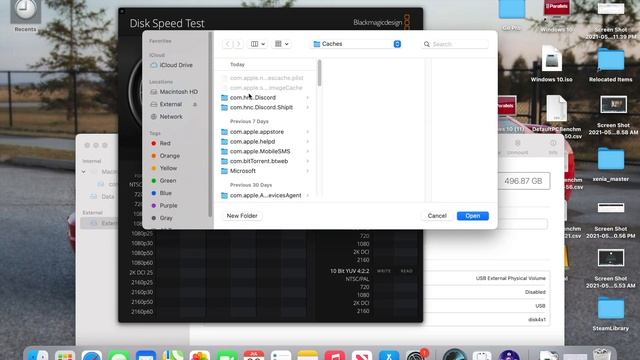This screenshot has width=640, height=360.
Task: Open Music from Dock
Action: click(335, 356)
